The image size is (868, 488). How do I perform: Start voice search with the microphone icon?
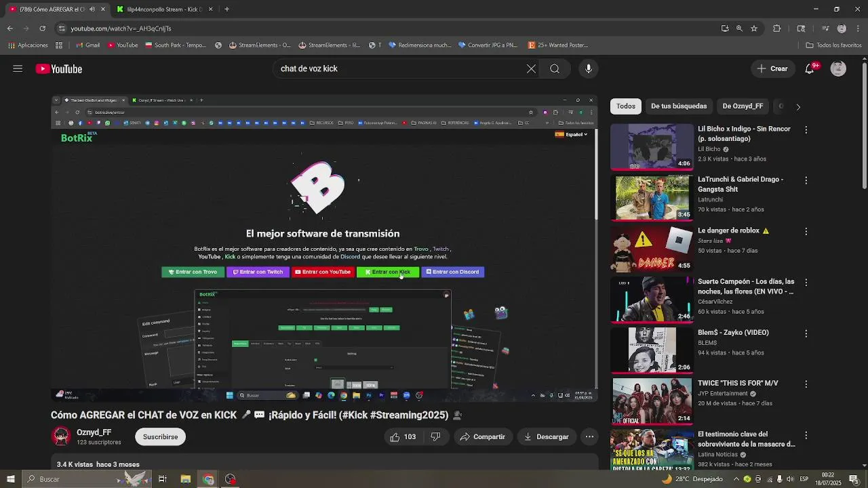(x=589, y=68)
